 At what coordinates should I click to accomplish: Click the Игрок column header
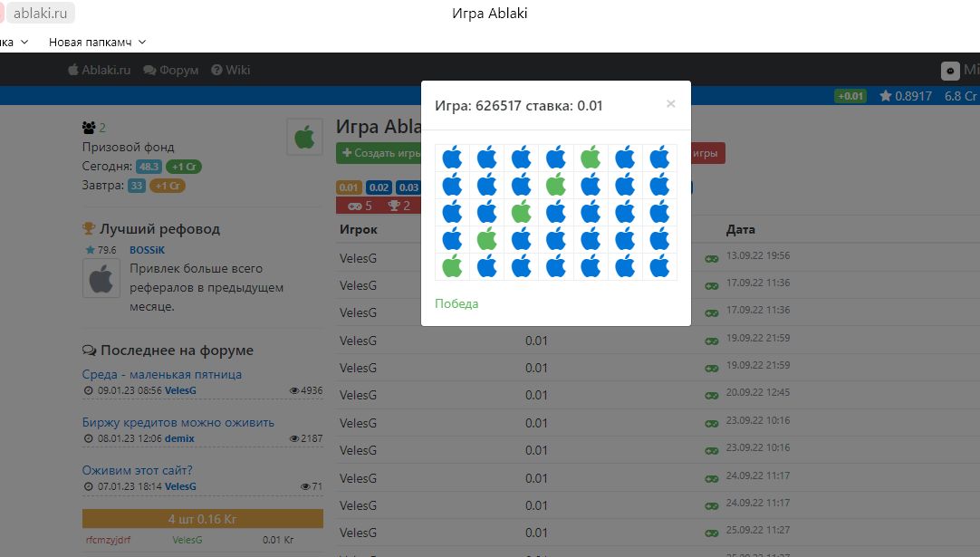tap(359, 229)
